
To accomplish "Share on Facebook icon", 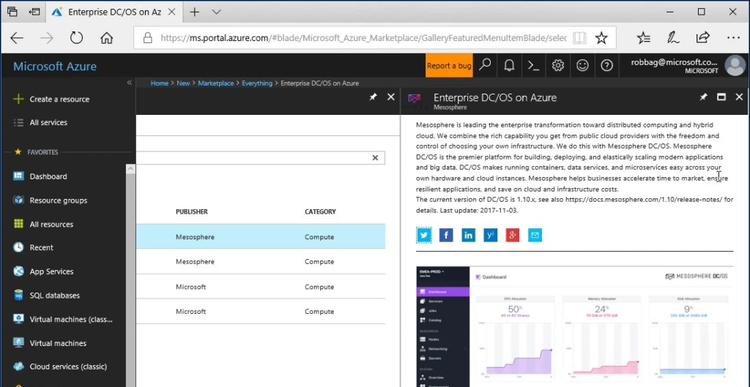I will [446, 235].
